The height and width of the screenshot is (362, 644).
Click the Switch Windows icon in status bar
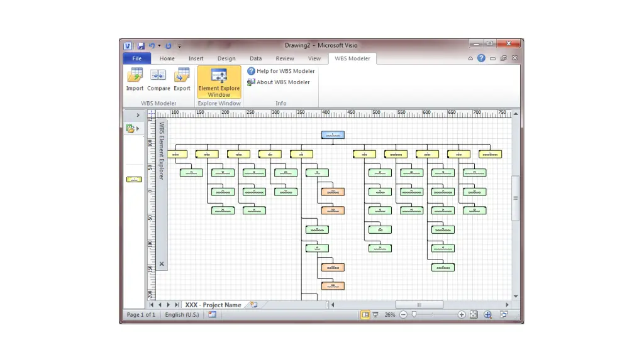click(x=504, y=314)
